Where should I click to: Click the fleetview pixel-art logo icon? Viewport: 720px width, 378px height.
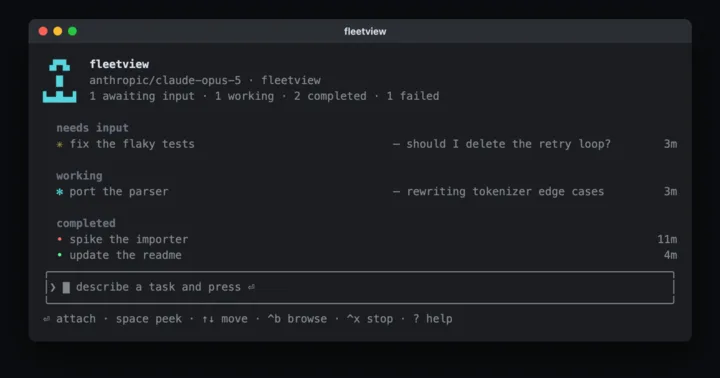point(60,80)
